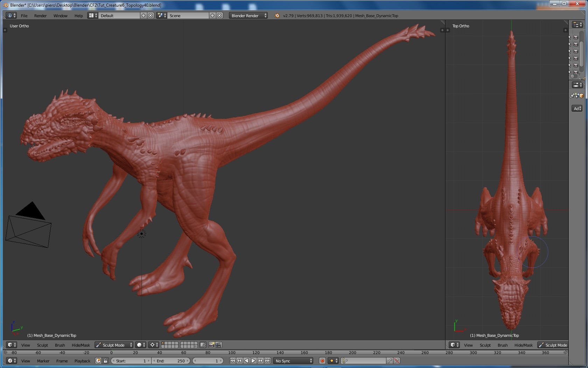The width and height of the screenshot is (588, 368).
Task: Toggle lock time to other windows
Action: click(105, 361)
